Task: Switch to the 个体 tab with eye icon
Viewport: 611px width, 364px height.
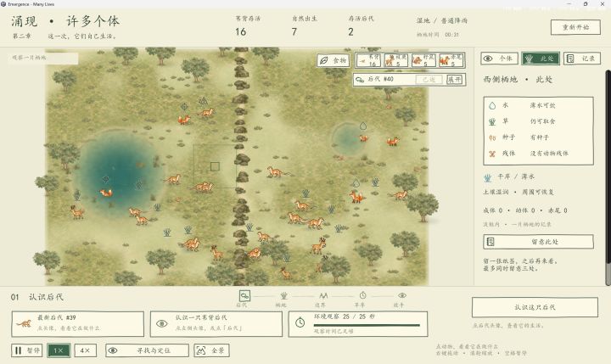Action: tap(499, 59)
